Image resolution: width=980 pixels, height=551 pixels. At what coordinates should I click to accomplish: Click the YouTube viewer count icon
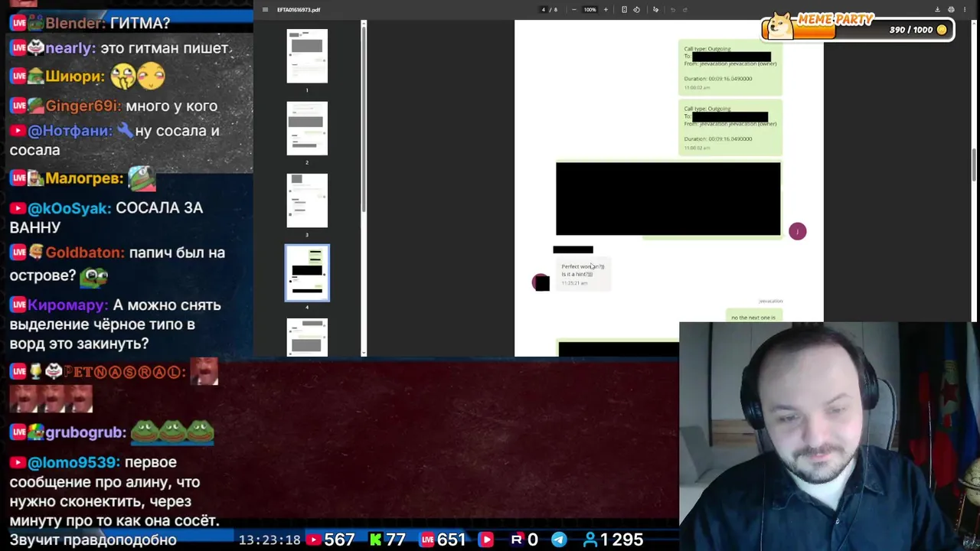pos(313,540)
